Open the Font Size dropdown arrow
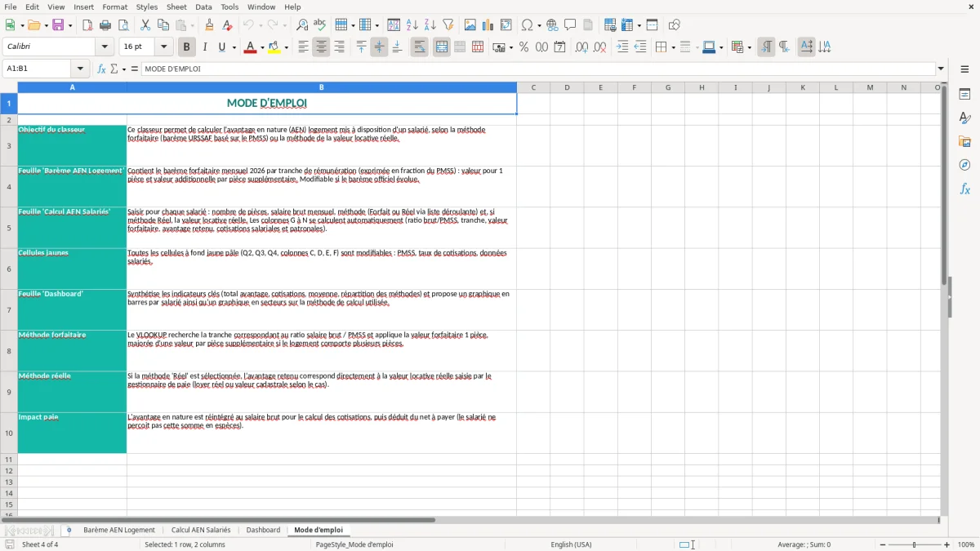 tap(164, 47)
